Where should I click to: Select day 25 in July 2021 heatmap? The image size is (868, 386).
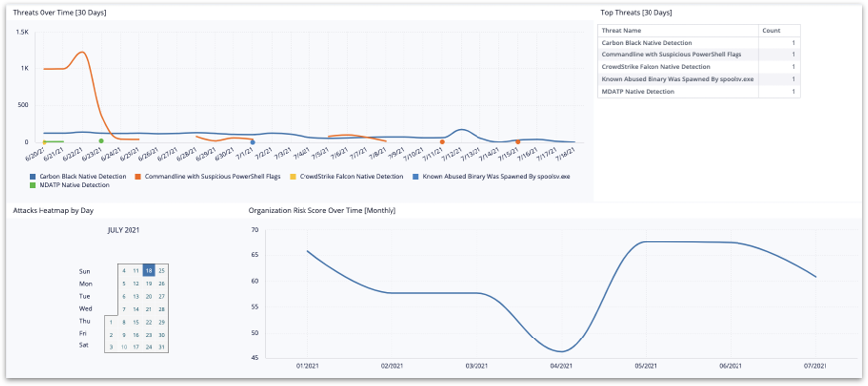click(161, 270)
